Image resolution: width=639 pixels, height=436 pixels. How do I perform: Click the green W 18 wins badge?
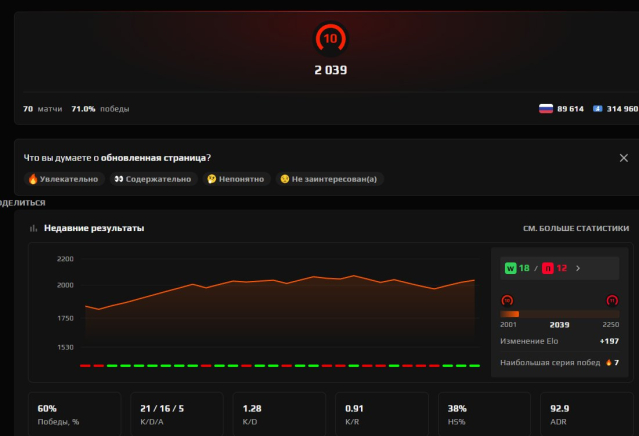[519, 268]
